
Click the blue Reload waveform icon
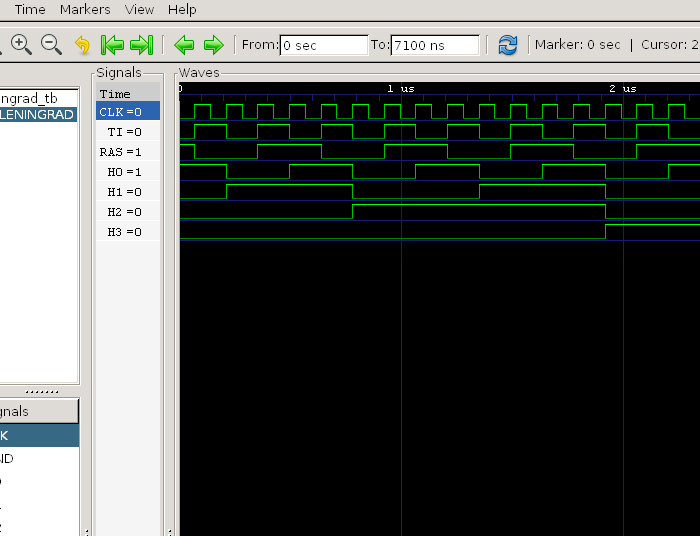tap(508, 45)
